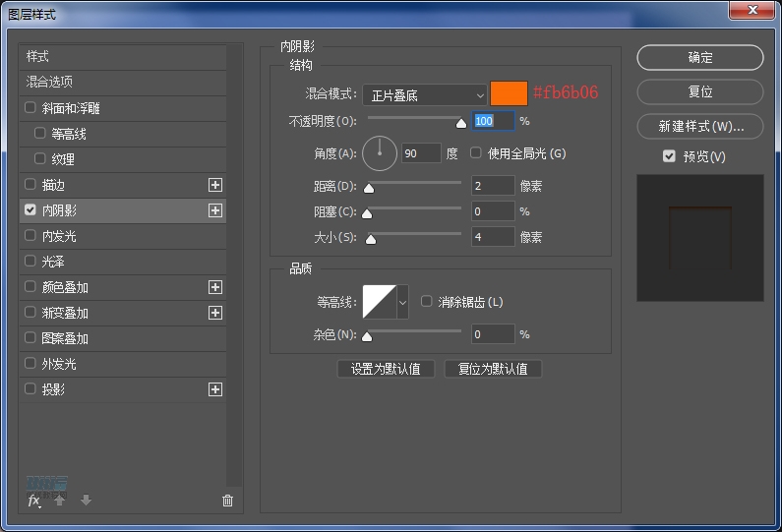Click the plus icon next to 描边
This screenshot has height=532, width=782.
(x=215, y=185)
